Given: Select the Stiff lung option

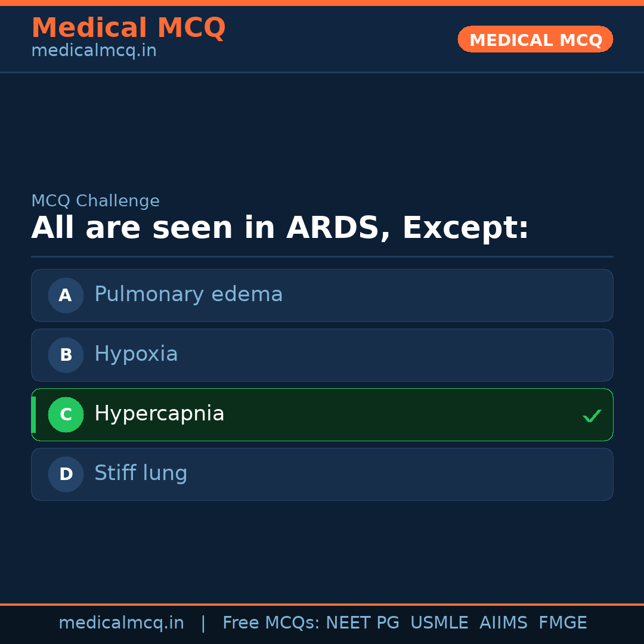Looking at the screenshot, I should pos(141,473).
